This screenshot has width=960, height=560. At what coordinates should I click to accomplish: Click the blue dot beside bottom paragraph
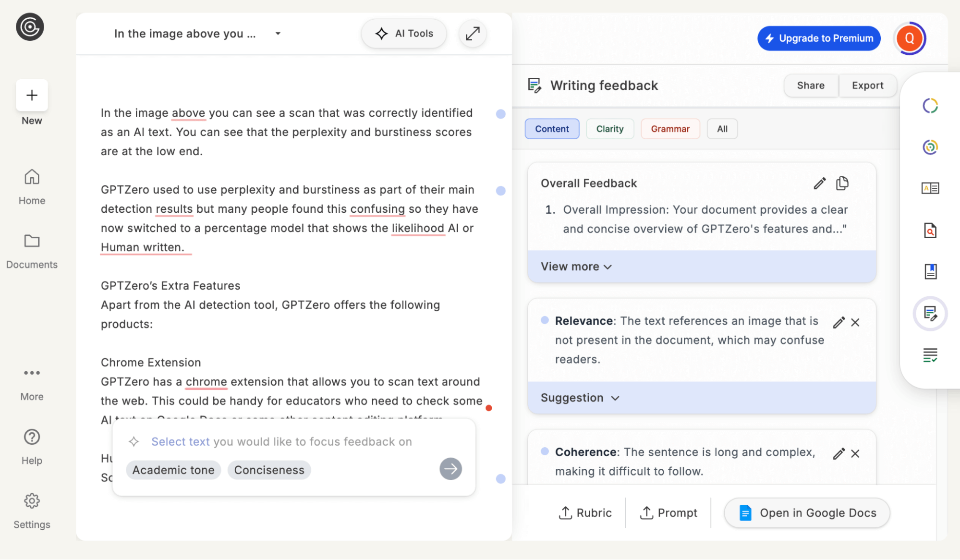pyautogui.click(x=500, y=479)
